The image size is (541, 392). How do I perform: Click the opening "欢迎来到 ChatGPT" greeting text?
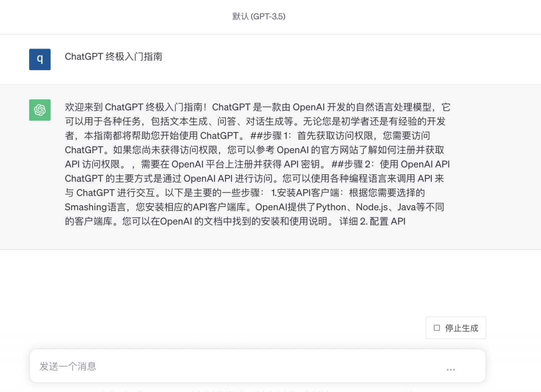(104, 107)
